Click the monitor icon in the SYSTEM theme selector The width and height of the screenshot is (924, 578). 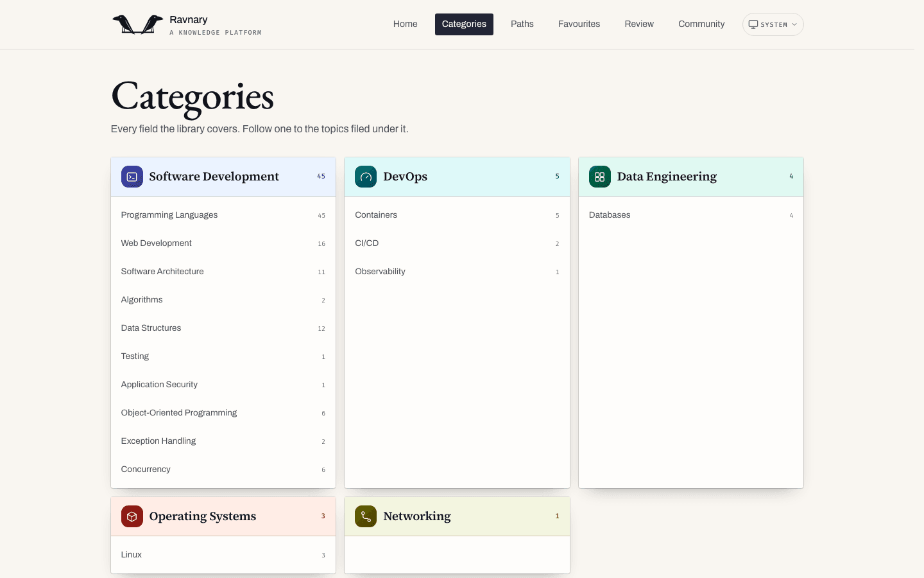(x=753, y=24)
